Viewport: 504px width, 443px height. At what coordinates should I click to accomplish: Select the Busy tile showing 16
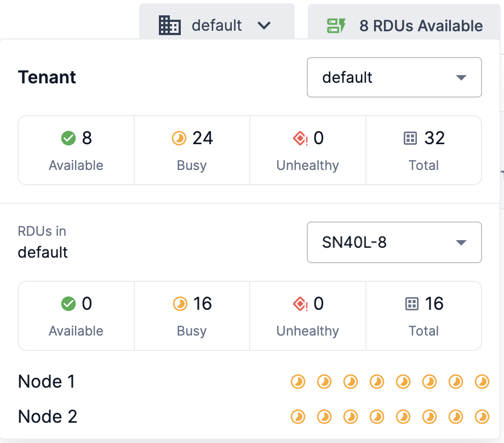tap(191, 315)
